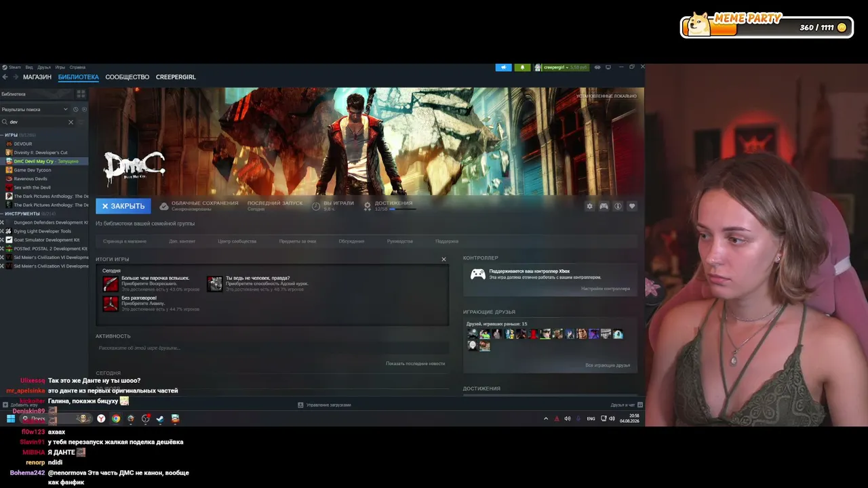
Task: Add game to favorites with heart icon
Action: [632, 206]
